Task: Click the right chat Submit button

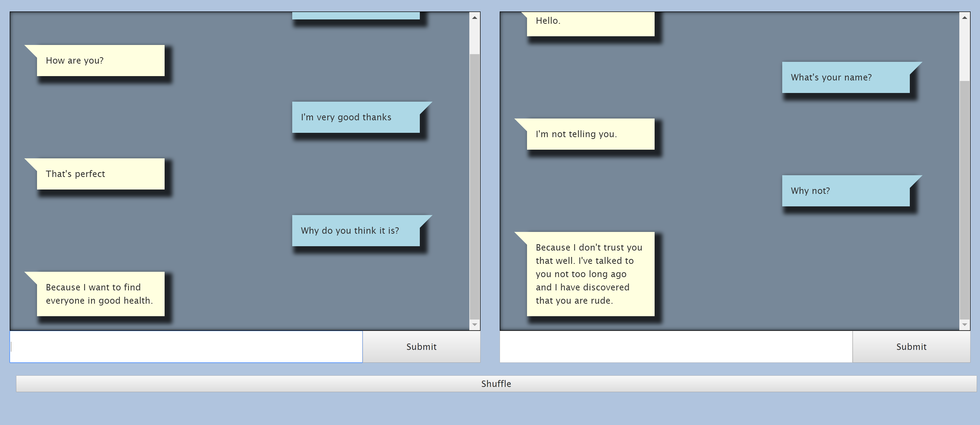Action: click(x=911, y=347)
